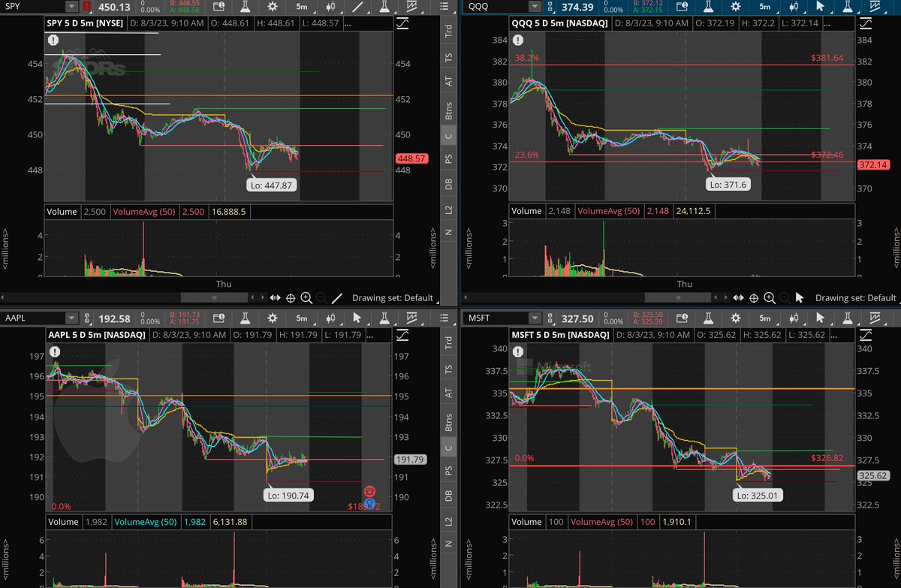
Task: Zoom in with magnifier below QQQ chart
Action: 770,298
